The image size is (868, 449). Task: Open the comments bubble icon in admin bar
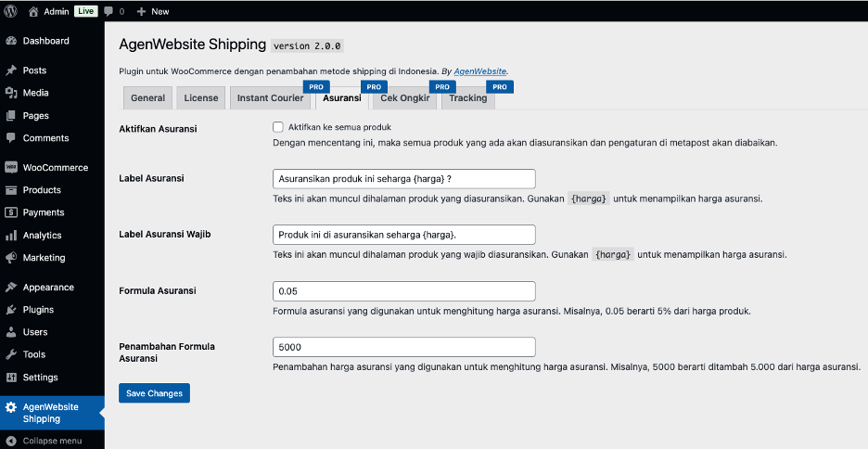coord(108,11)
